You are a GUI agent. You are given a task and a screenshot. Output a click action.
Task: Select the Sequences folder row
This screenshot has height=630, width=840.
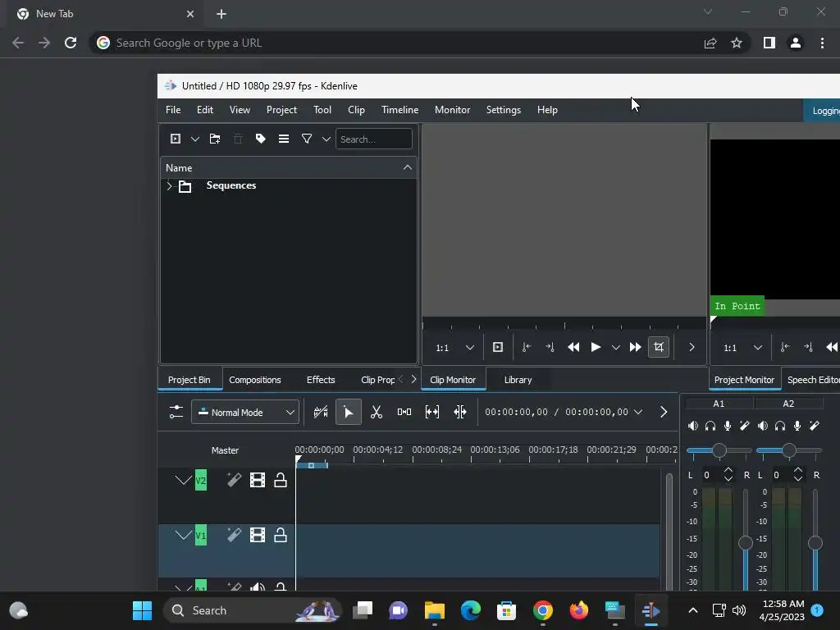[288, 186]
